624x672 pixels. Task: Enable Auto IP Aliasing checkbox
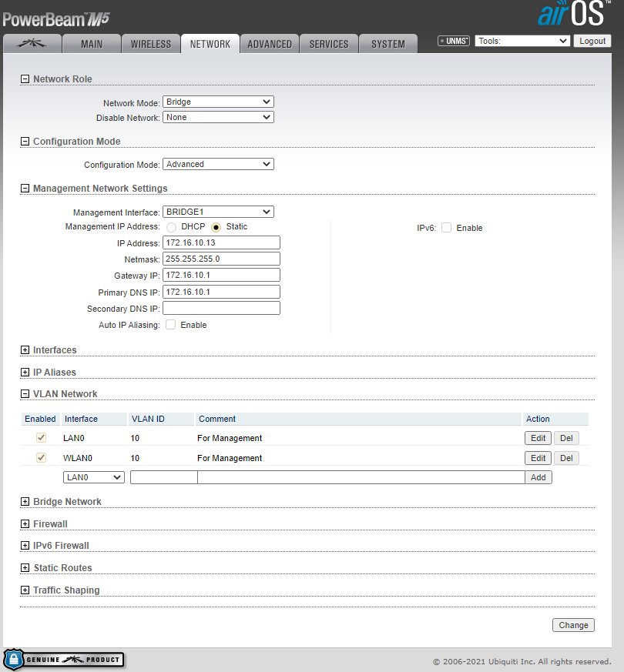point(171,324)
